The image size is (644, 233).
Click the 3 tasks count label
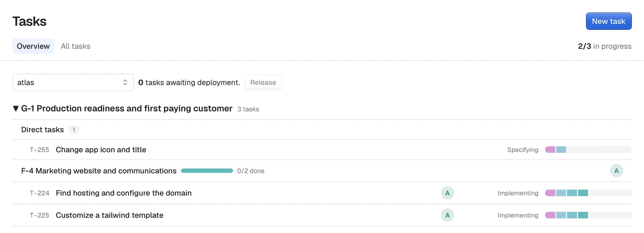(248, 109)
